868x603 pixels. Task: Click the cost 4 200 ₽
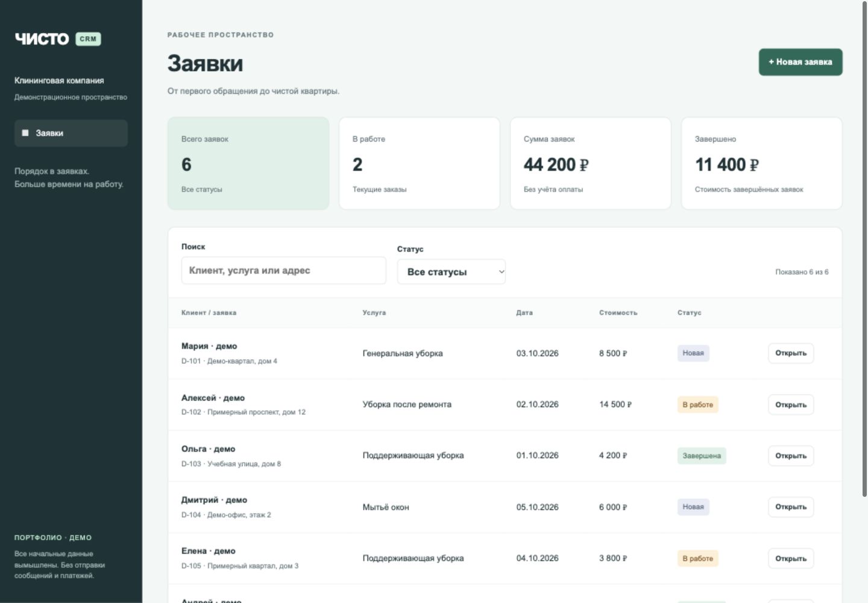[x=613, y=456]
